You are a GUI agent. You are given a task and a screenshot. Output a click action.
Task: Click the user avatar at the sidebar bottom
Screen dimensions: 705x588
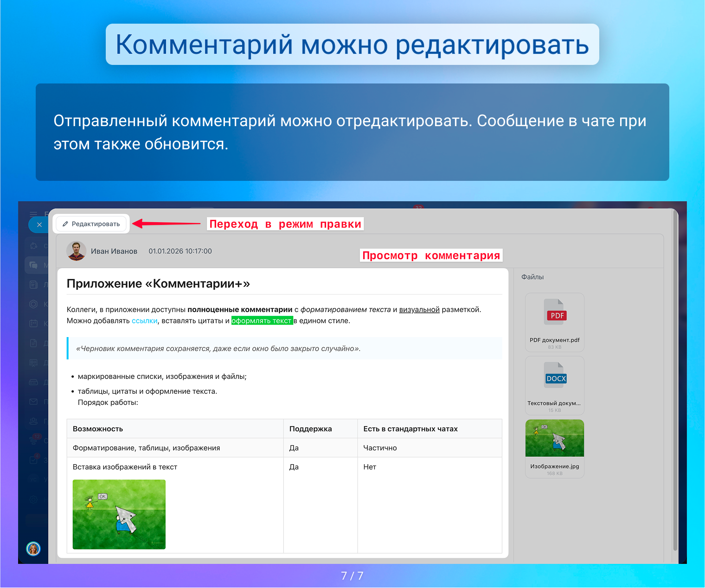pyautogui.click(x=33, y=549)
